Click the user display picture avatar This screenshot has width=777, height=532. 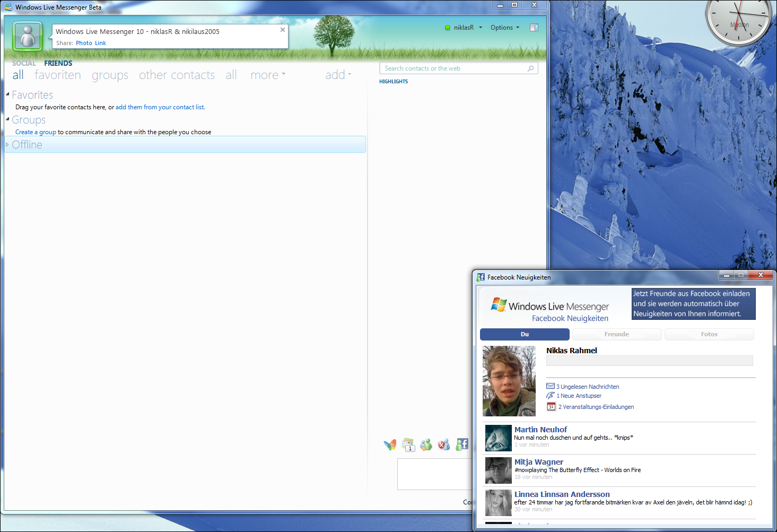point(28,36)
